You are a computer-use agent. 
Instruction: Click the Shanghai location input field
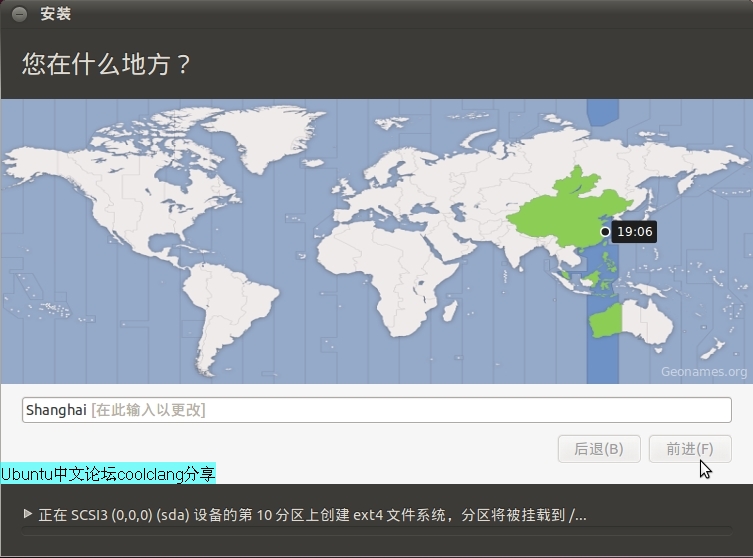point(376,410)
